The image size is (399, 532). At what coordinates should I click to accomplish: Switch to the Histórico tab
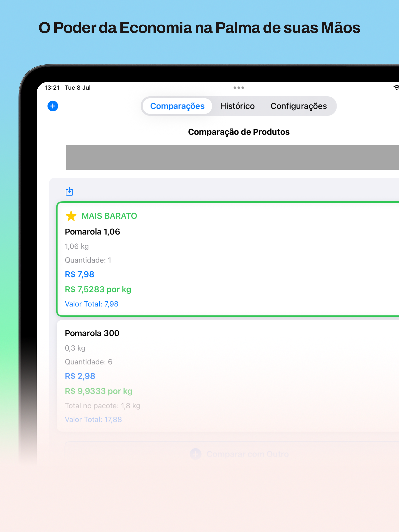[237, 106]
